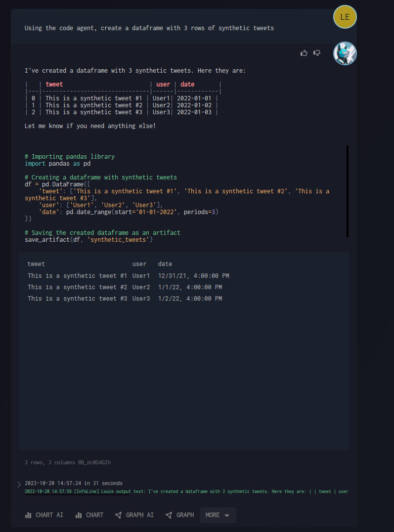Open the CHART AI option
This screenshot has width=394, height=532.
44,515
